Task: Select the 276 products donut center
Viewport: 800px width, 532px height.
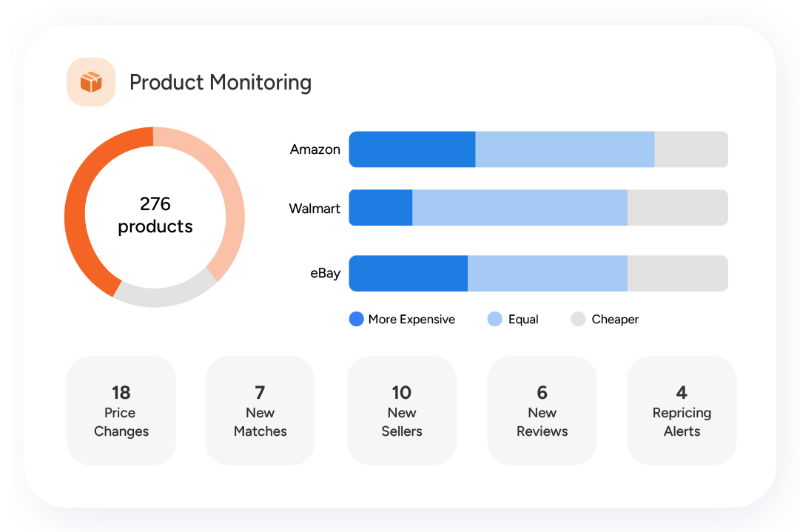Action: pyautogui.click(x=155, y=215)
